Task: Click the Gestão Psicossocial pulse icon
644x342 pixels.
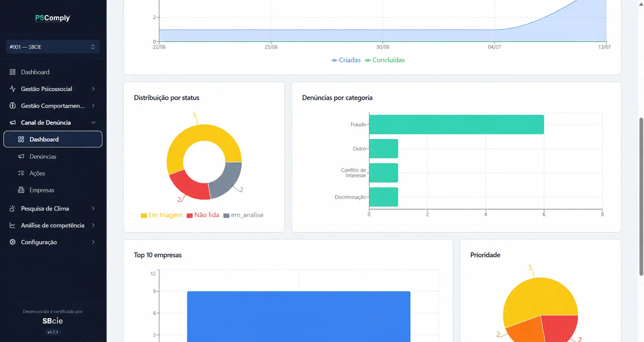Action: (x=13, y=89)
